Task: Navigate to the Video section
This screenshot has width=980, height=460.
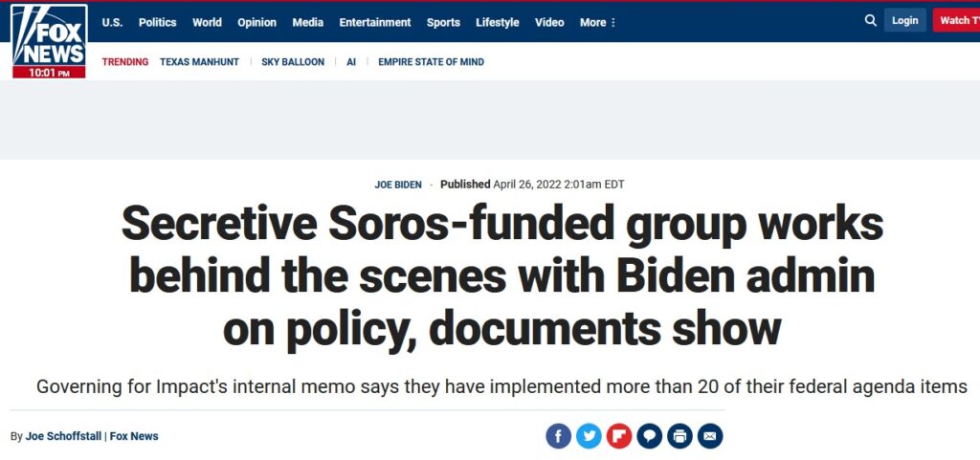Action: point(549,22)
